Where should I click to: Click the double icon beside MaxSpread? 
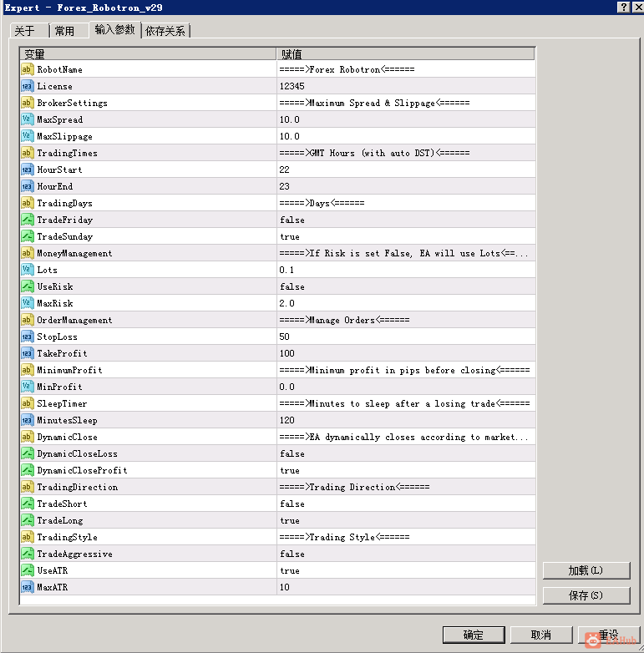[27, 119]
